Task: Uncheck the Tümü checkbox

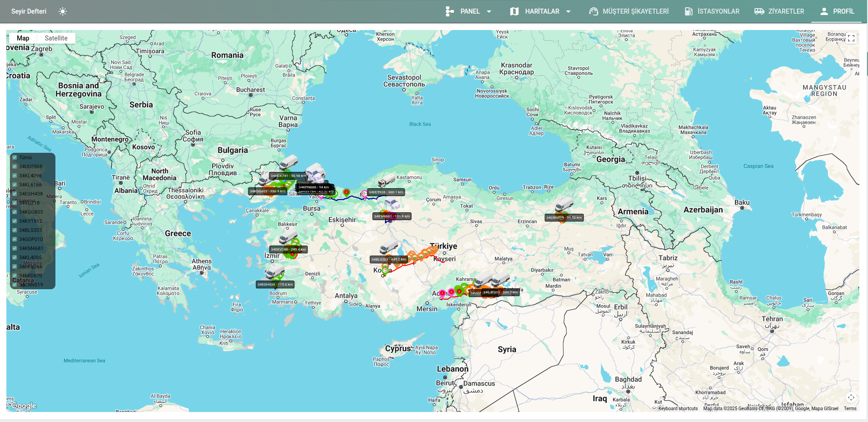Action: 15,157
